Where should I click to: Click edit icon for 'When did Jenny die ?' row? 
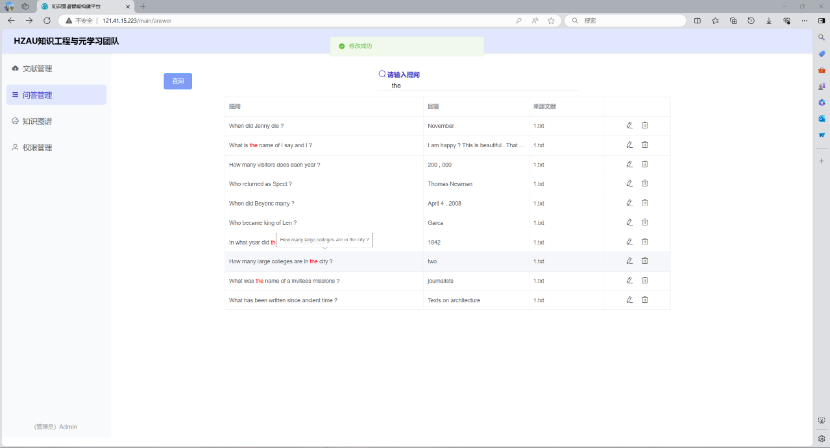[629, 125]
